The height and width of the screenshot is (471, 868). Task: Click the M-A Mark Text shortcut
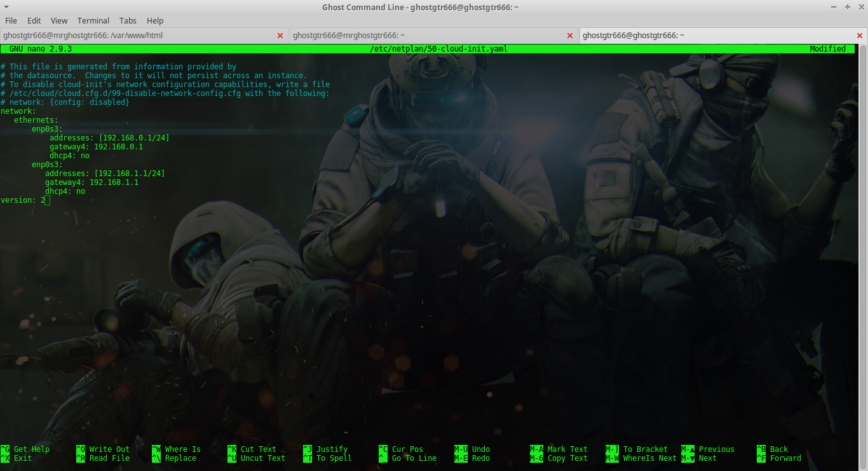tap(559, 449)
